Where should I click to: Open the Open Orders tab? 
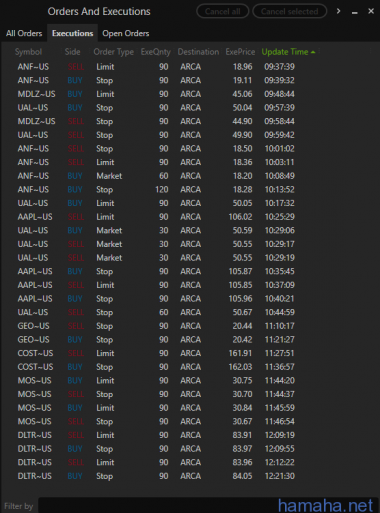(x=126, y=33)
